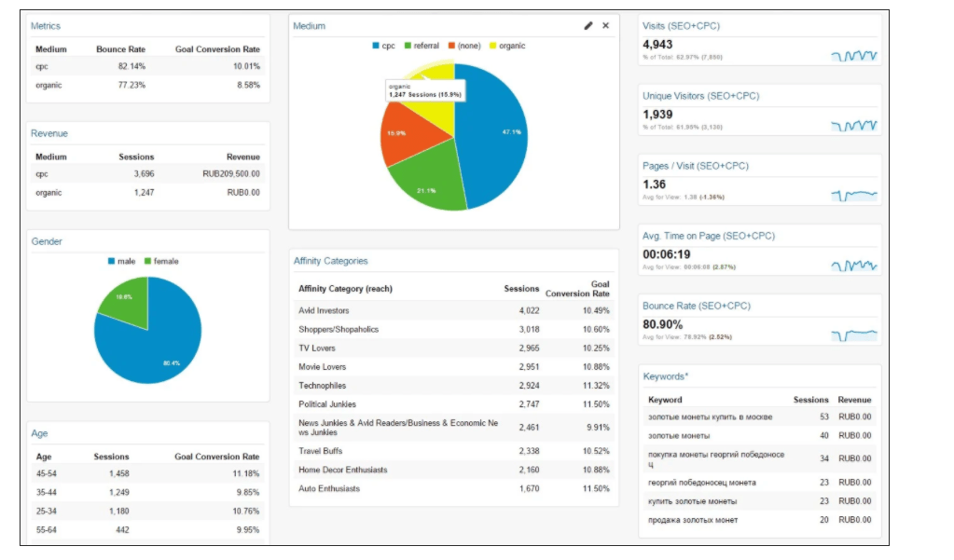Open the Metrics widget title
The height and width of the screenshot is (560, 954).
(x=45, y=26)
